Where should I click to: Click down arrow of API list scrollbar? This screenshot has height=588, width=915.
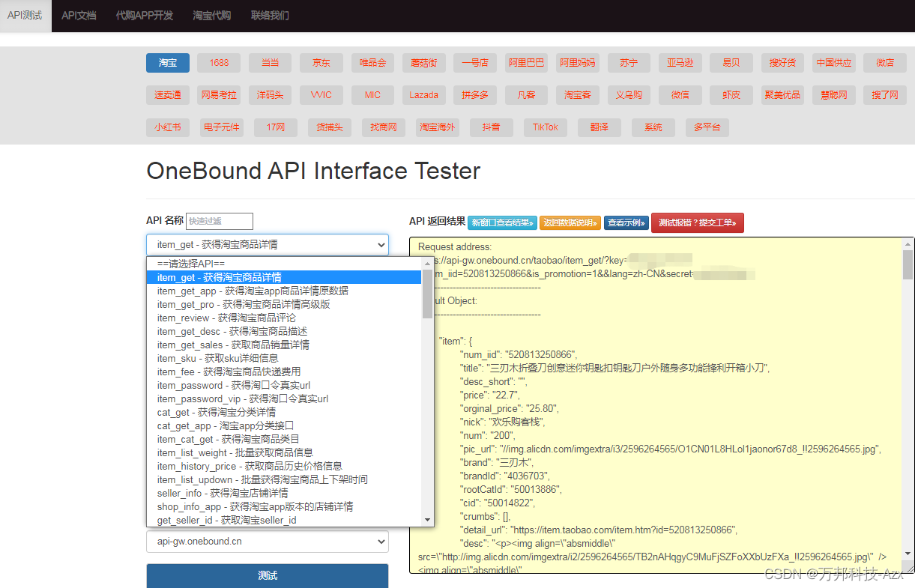coord(428,519)
